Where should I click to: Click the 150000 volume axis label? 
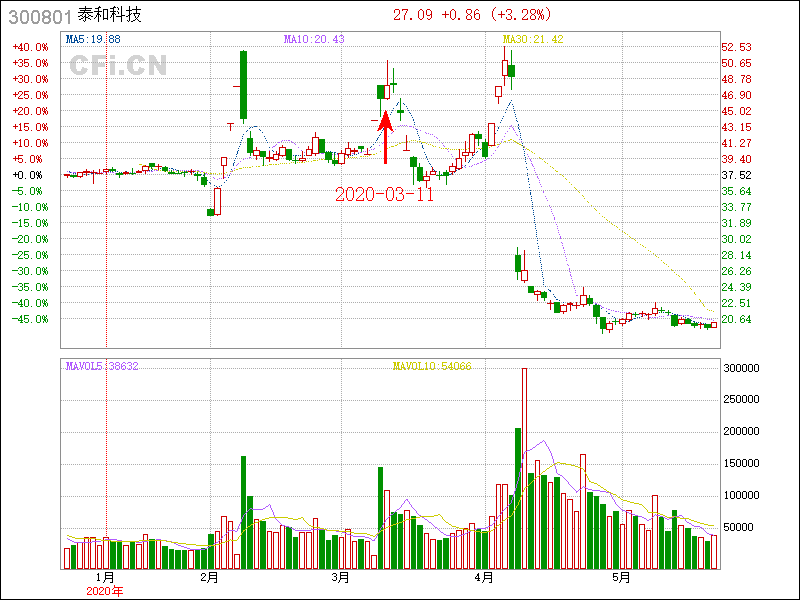click(741, 463)
